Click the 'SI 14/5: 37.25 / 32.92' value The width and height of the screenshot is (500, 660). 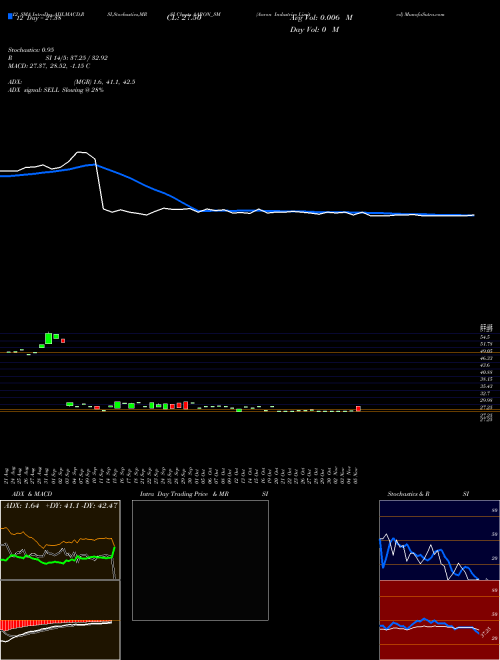(77, 58)
